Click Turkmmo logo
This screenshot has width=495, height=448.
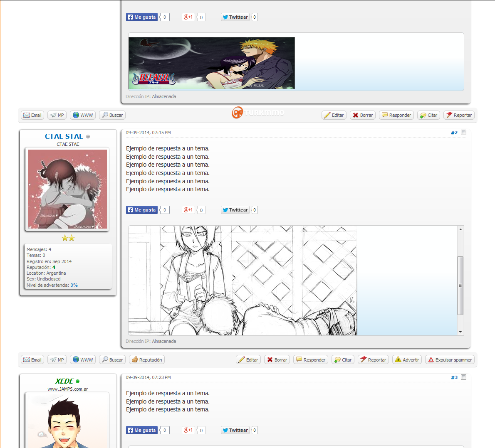(x=258, y=113)
